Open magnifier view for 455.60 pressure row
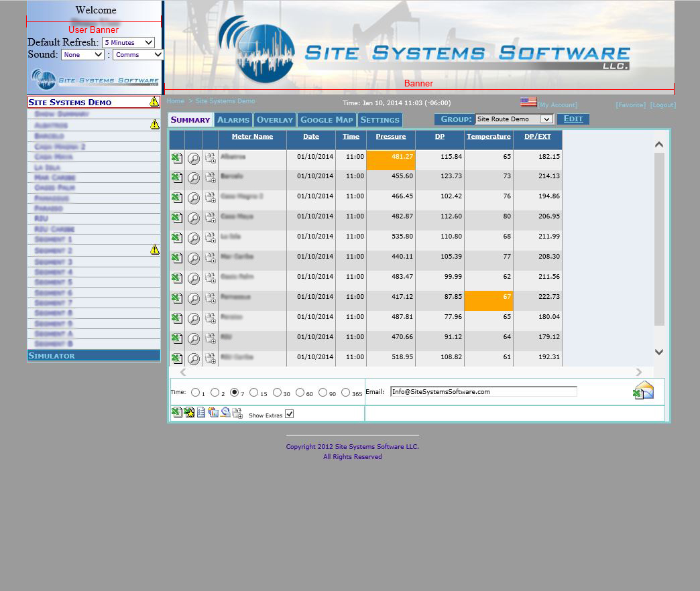 pos(193,178)
